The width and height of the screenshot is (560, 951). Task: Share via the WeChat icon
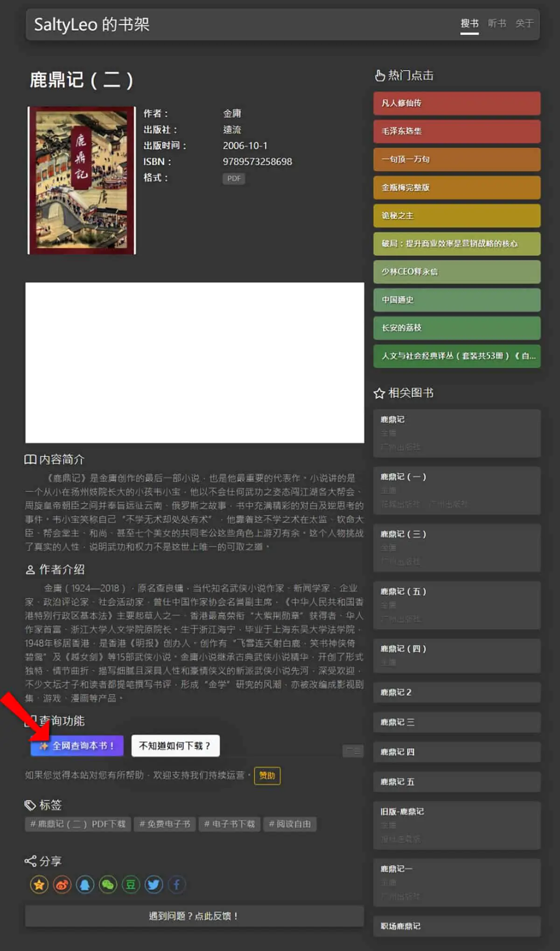coord(108,884)
